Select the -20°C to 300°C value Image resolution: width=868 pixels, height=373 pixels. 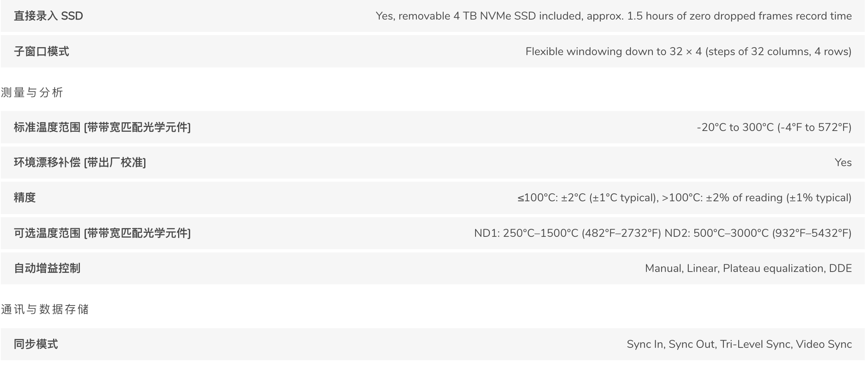pyautogui.click(x=774, y=127)
